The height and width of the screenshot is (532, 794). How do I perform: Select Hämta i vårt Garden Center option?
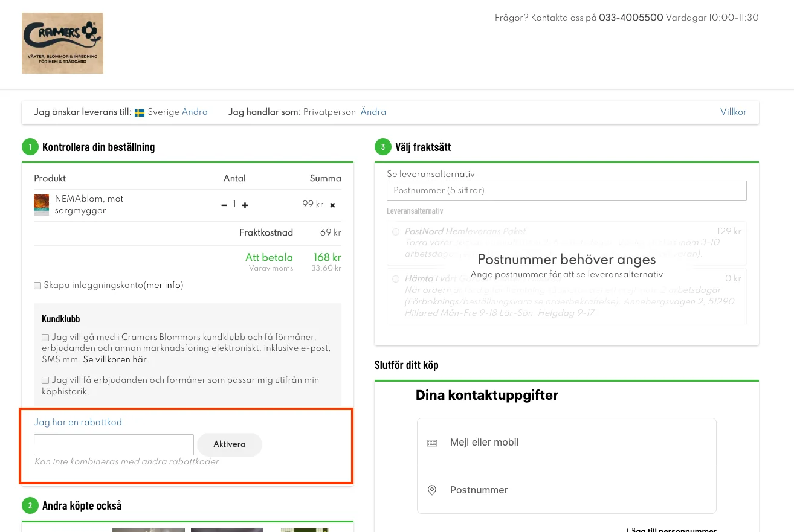(396, 279)
